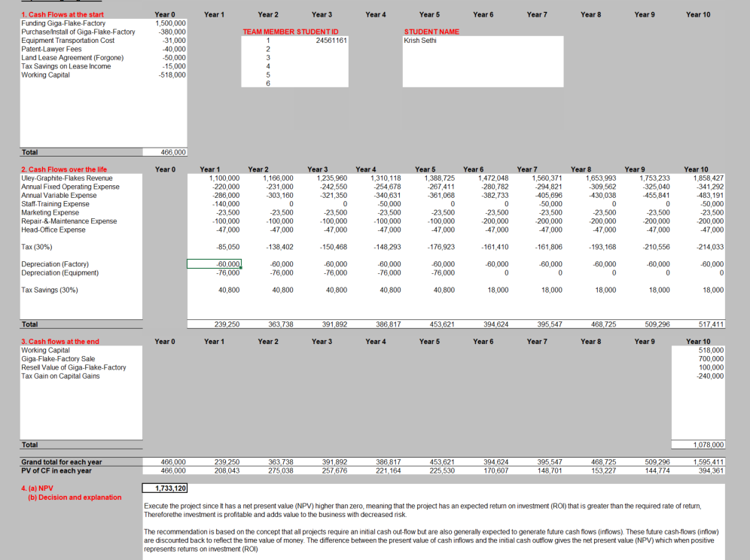The image size is (750, 560).
Task: Click the 1,078,000 total in section 3
Action: pos(709,445)
